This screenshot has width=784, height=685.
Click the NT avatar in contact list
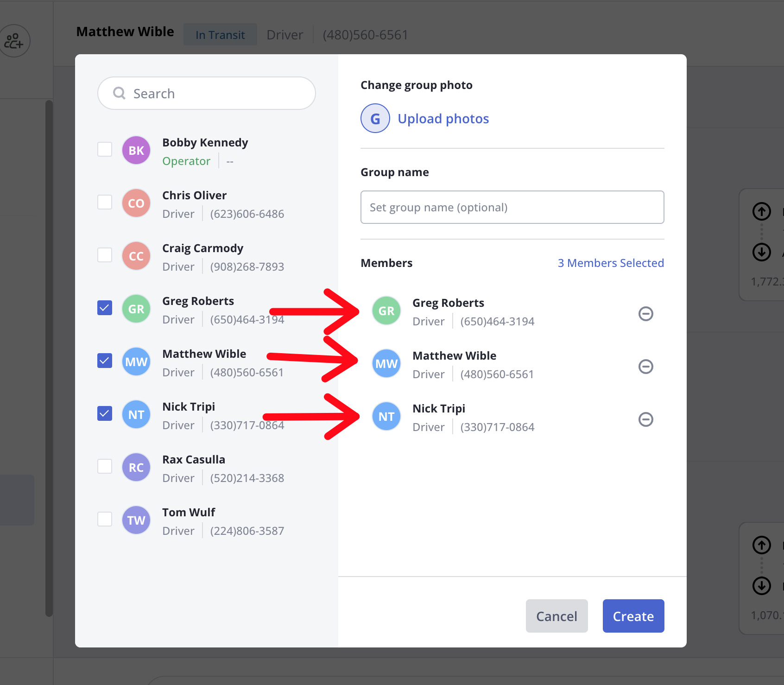coord(136,414)
